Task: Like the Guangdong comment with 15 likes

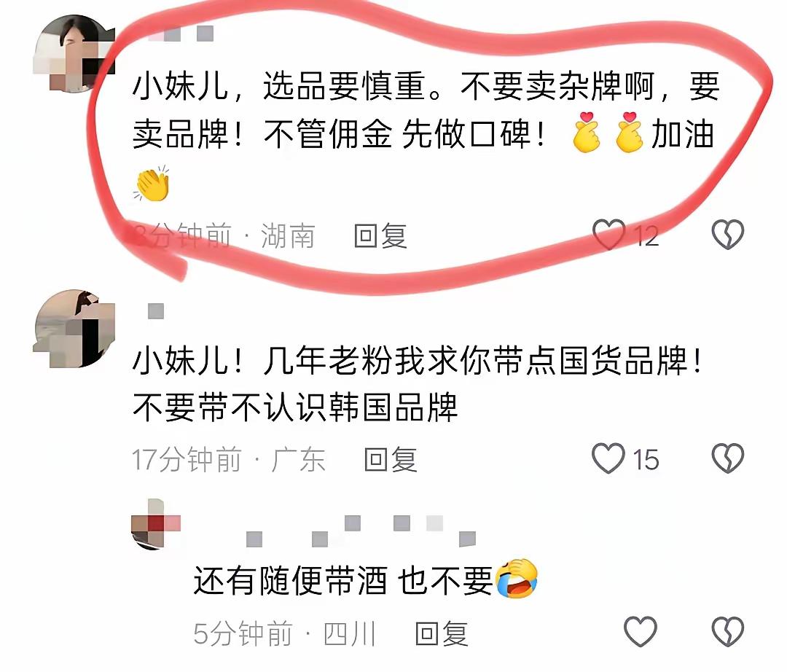Action: [x=608, y=458]
